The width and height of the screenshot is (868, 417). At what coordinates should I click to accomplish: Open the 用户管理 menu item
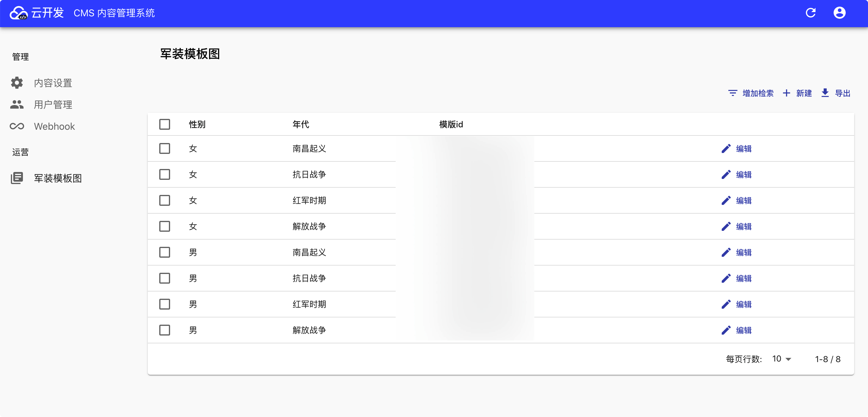pyautogui.click(x=53, y=104)
